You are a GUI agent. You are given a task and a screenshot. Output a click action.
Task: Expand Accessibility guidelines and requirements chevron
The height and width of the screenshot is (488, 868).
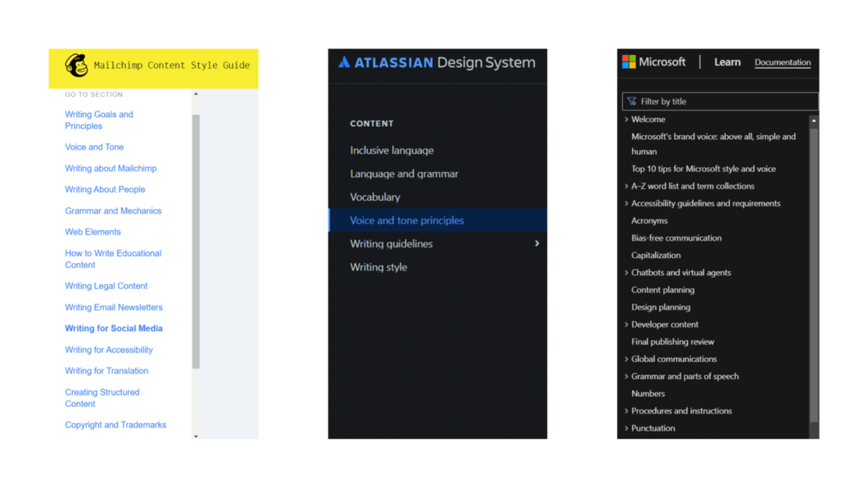[626, 203]
